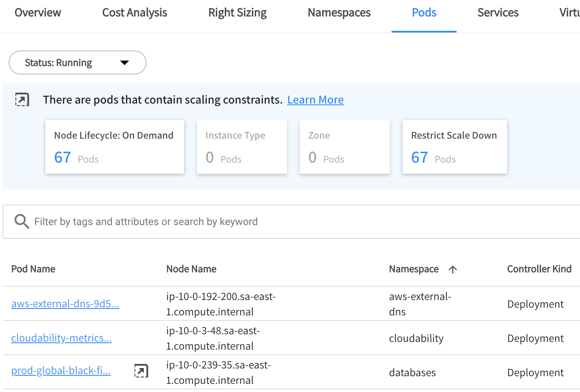Screen dimensions: 580x392
Task: Open the Cost Analysis tab
Action: 135,13
